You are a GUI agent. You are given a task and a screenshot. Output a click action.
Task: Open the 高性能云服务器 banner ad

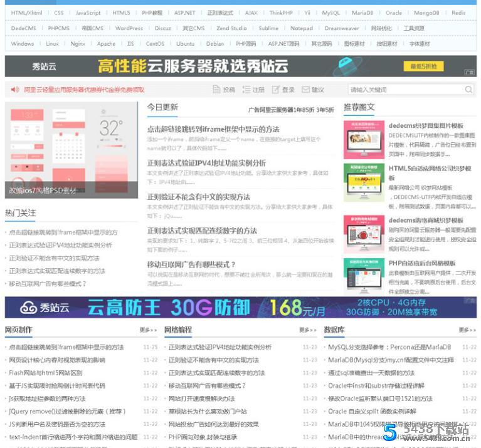[241, 66]
